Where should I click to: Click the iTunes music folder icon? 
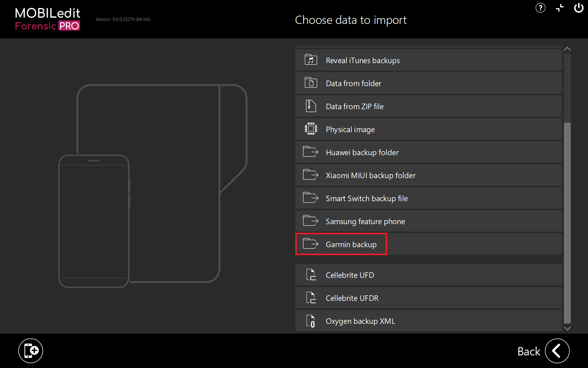point(311,60)
